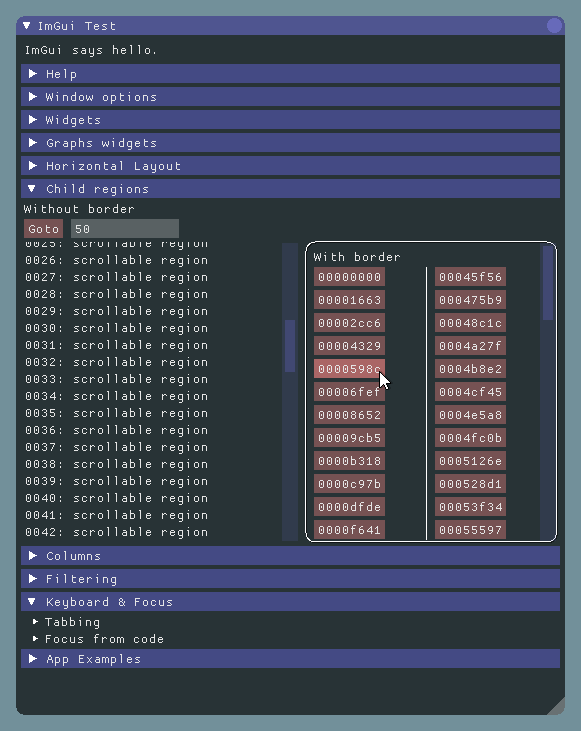Collapse the Child regions section
The width and height of the screenshot is (581, 731).
290,189
